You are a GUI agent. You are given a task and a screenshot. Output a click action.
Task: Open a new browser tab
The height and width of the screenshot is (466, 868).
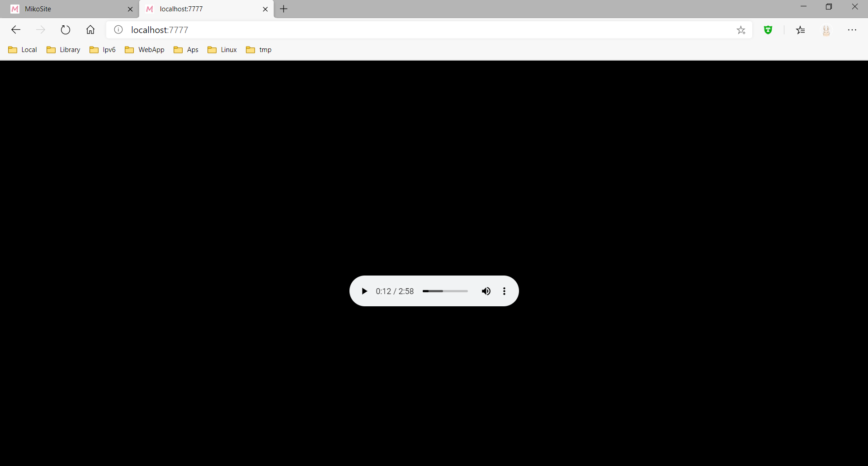(x=284, y=9)
